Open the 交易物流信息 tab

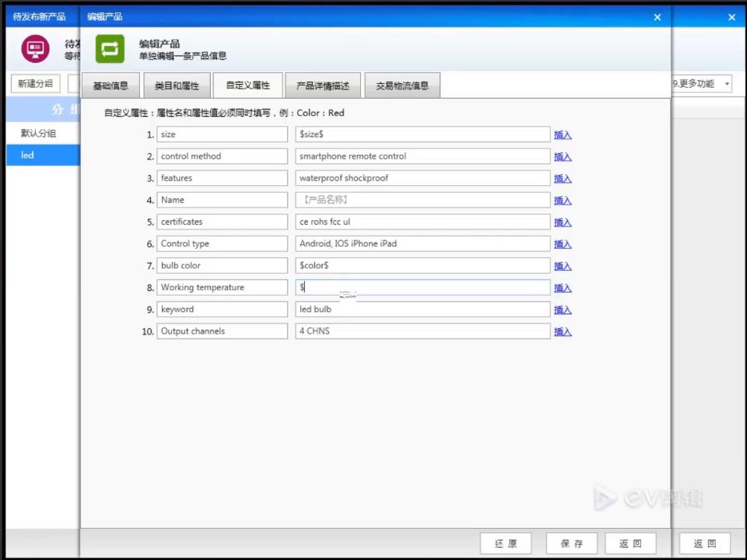tap(402, 86)
